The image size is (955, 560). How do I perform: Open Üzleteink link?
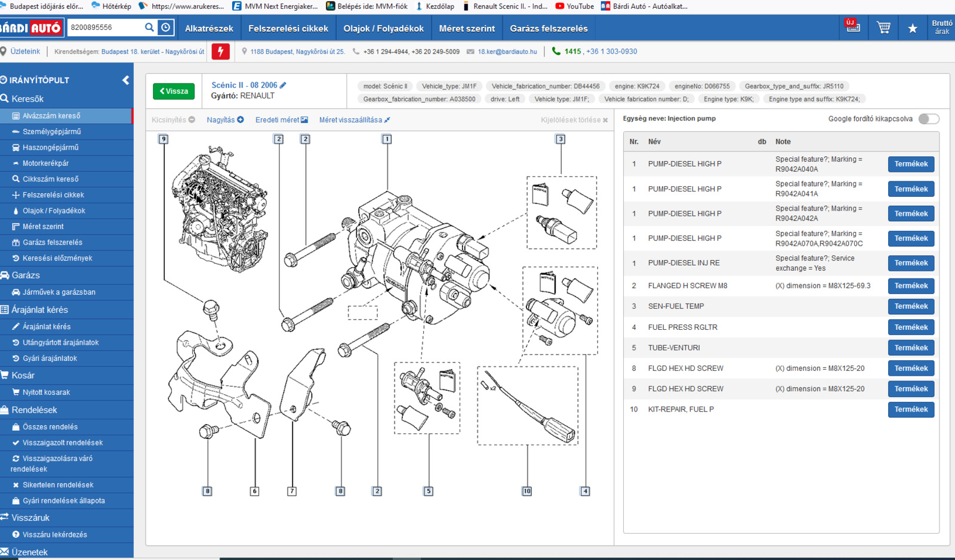25,51
